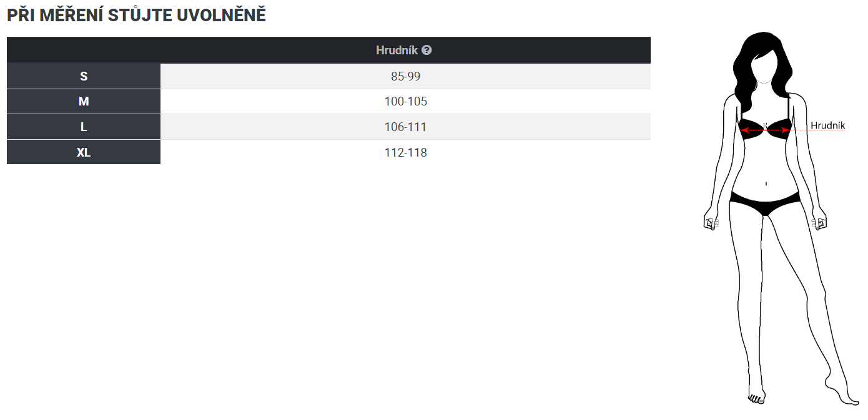This screenshot has height=420, width=868.
Task: Select the L size row label
Action: tap(84, 127)
